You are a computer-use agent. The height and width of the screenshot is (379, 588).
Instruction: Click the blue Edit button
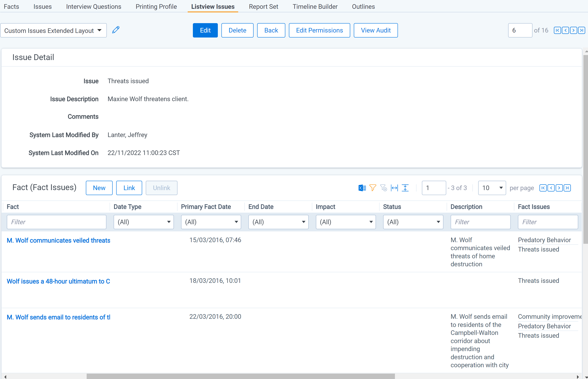205,30
